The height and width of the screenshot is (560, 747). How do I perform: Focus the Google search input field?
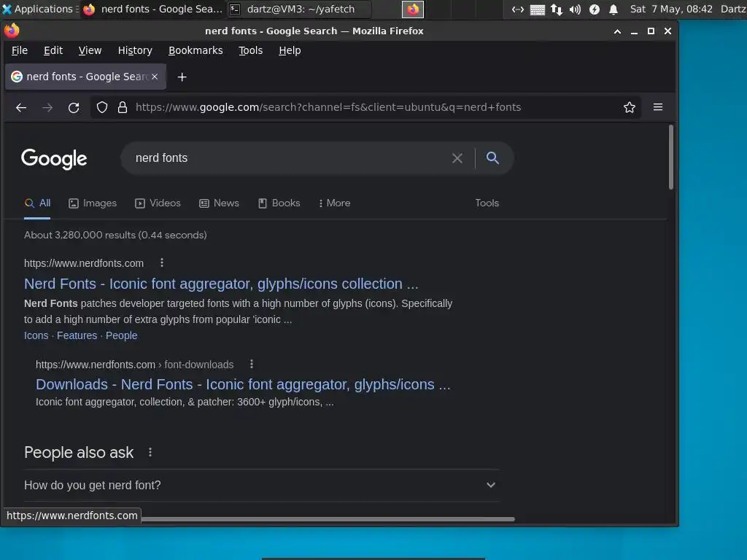click(x=290, y=158)
